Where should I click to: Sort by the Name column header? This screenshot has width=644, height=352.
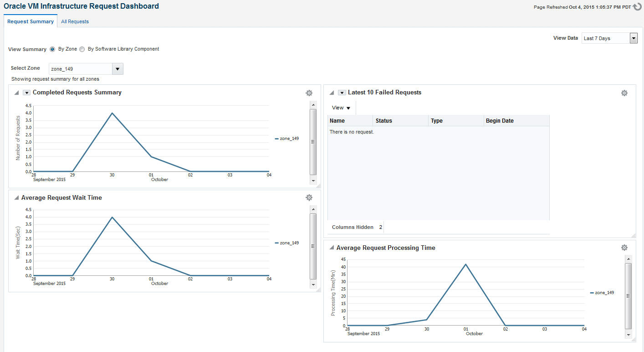[350, 121]
